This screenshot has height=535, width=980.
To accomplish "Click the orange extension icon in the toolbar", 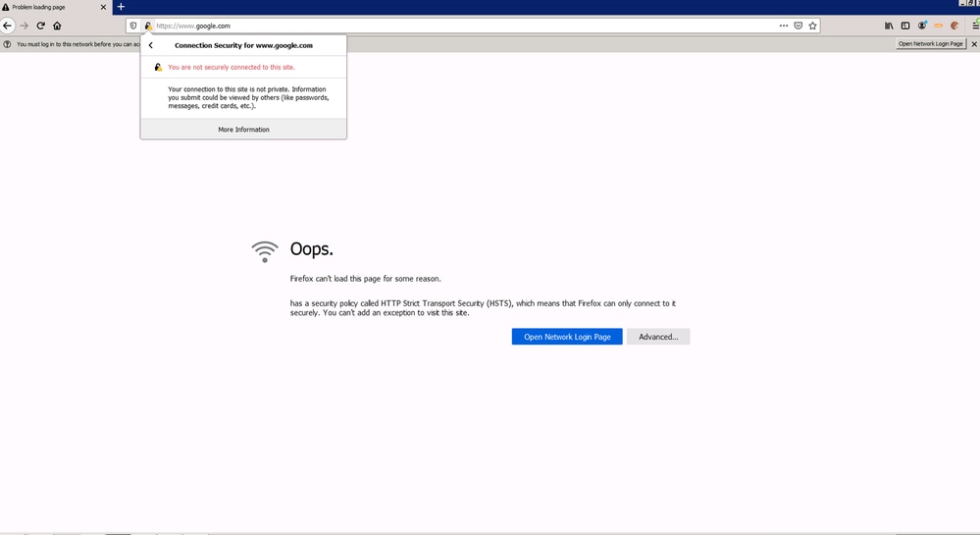I will (x=938, y=26).
